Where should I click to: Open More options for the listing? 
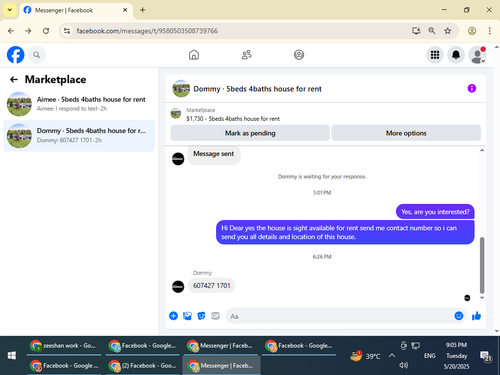[x=406, y=133]
